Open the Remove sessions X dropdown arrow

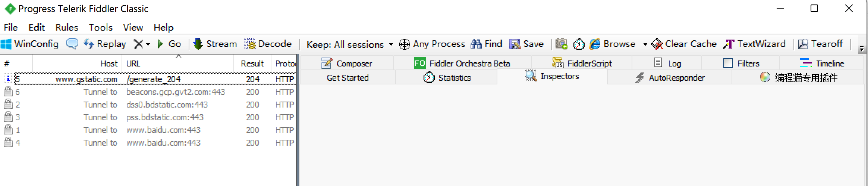click(148, 44)
